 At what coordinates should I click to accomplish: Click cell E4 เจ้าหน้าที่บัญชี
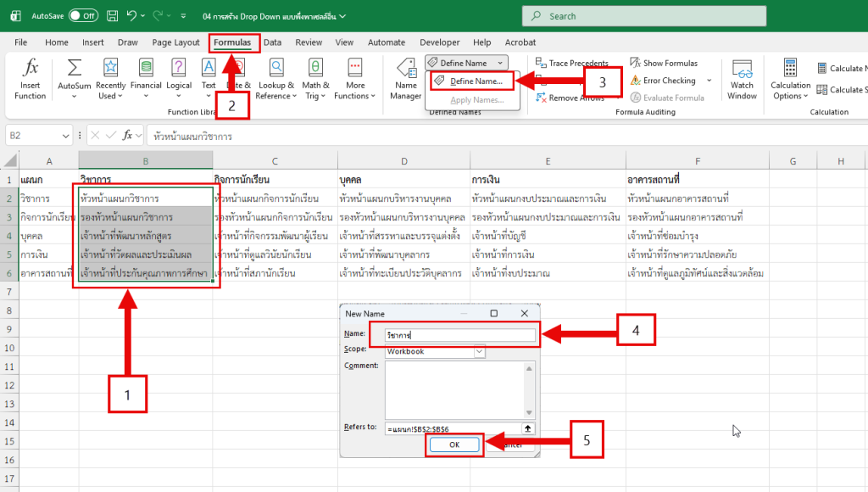pos(548,236)
